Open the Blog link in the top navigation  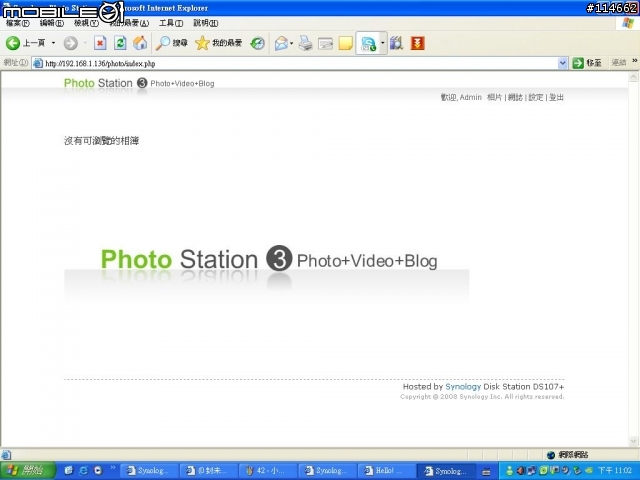[515, 97]
